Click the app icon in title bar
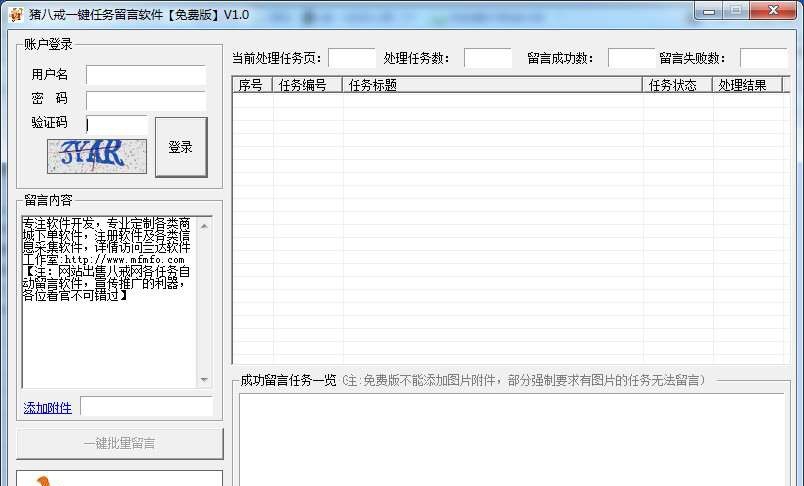 [15, 14]
